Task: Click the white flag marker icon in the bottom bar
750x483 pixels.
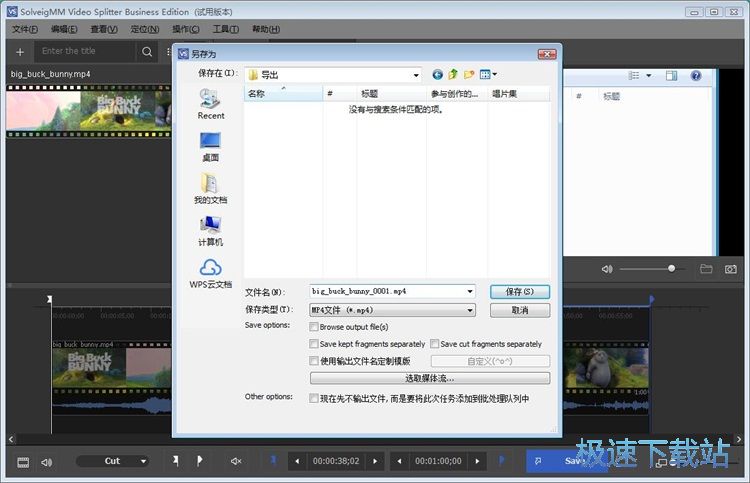Action: coord(199,461)
